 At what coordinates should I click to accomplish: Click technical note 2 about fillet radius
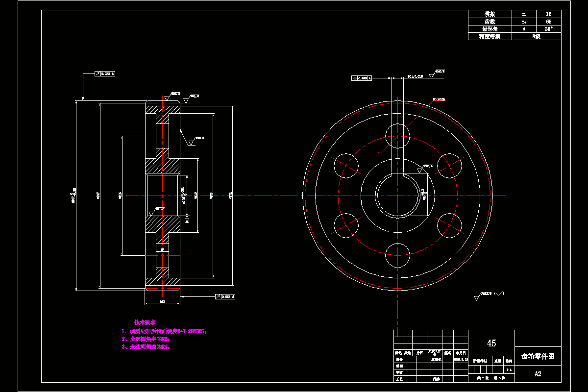[x=146, y=339]
